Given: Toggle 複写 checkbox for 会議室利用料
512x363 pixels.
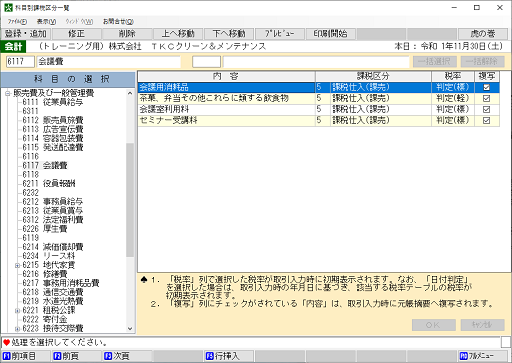Looking at the screenshot, I should tap(486, 109).
